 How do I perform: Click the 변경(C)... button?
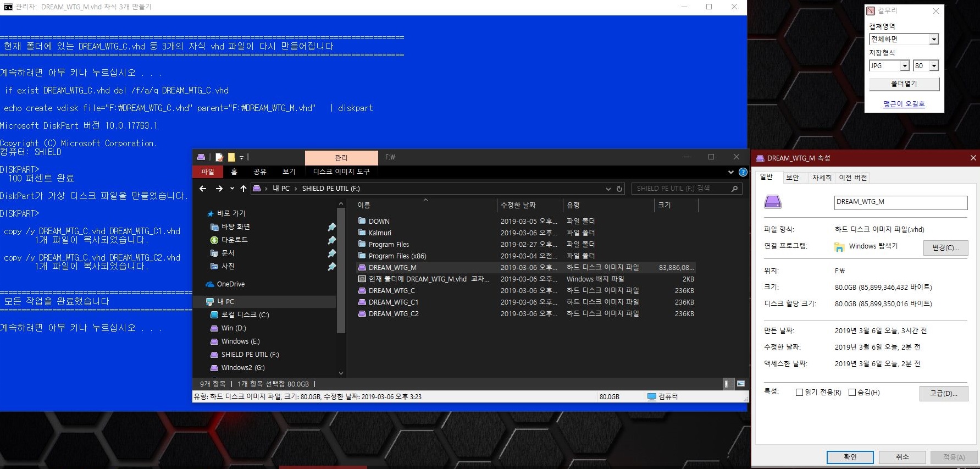[945, 247]
